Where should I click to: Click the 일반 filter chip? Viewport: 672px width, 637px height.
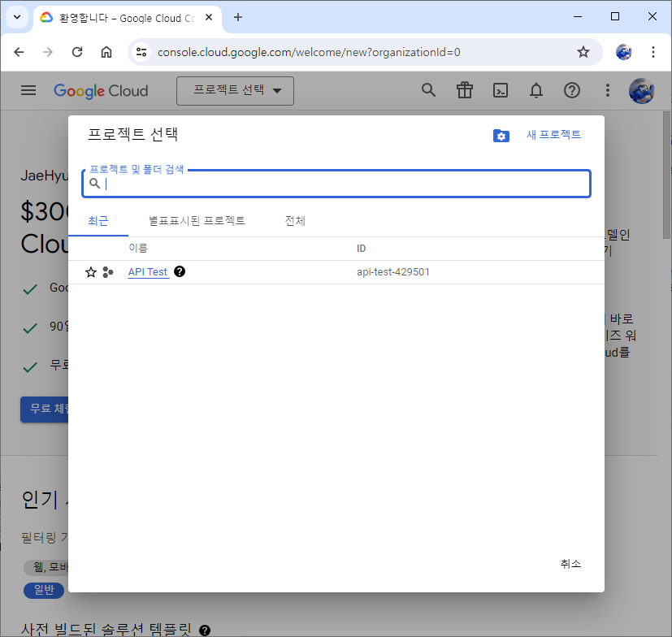[44, 590]
